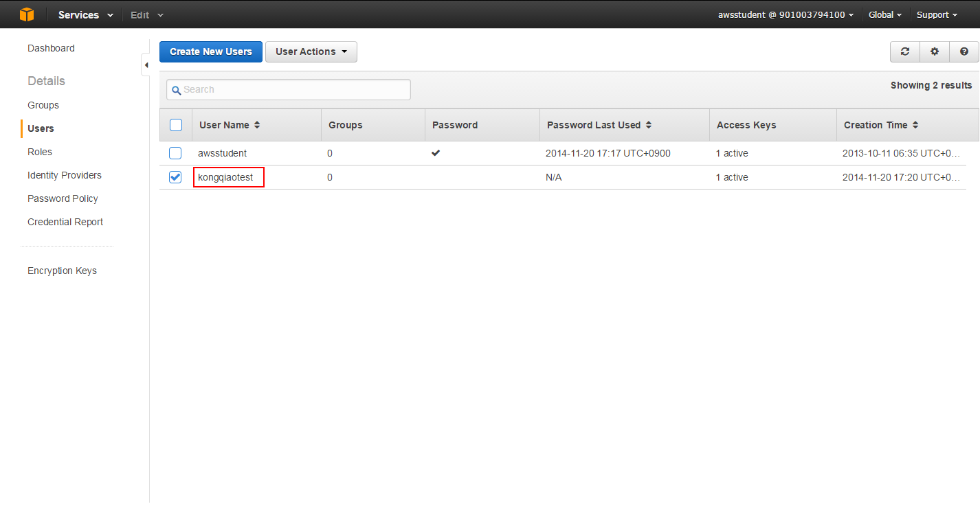Sort by User Name column arrows

tap(257, 125)
